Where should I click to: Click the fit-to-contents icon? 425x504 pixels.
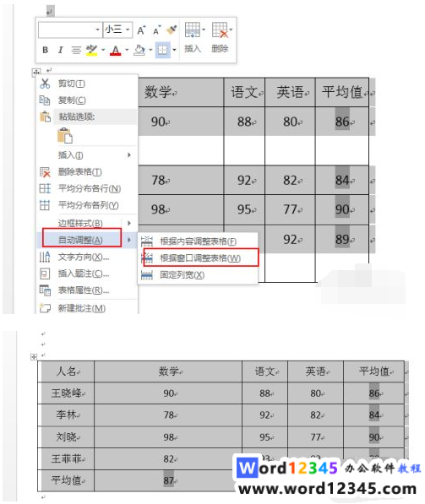coord(147,241)
